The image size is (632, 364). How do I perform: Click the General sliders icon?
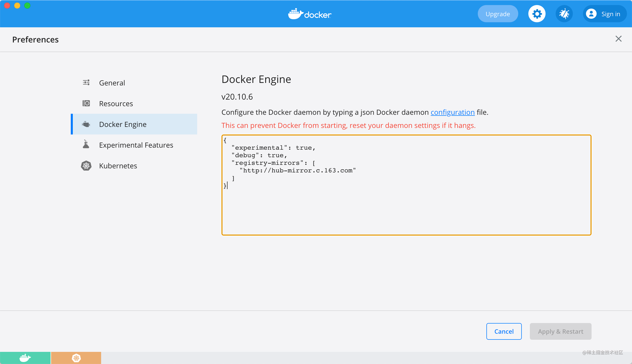[86, 83]
